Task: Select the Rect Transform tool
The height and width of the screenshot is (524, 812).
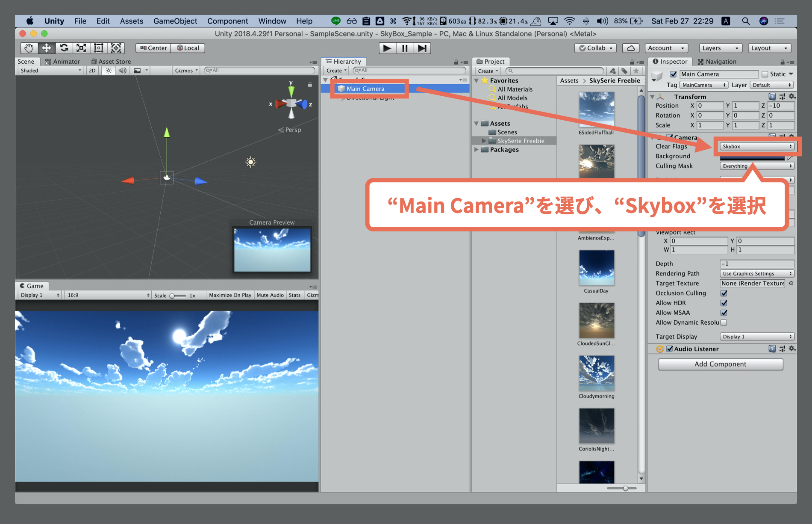Action: click(99, 48)
